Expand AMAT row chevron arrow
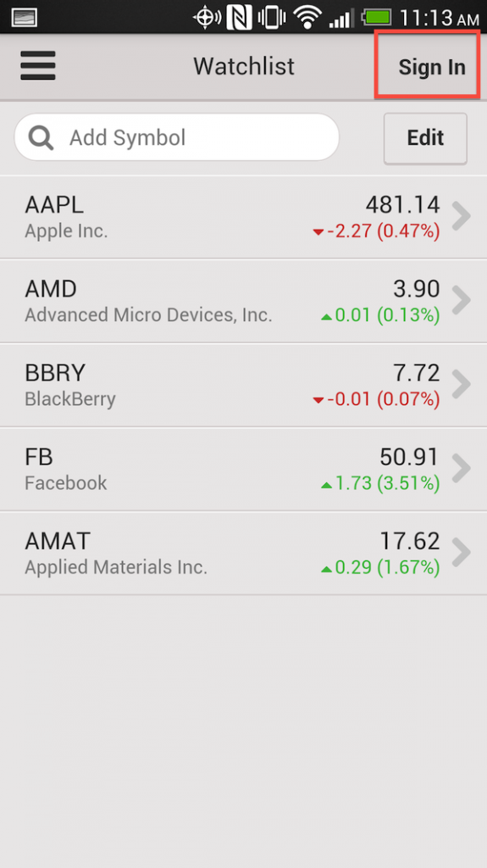 pyautogui.click(x=461, y=553)
